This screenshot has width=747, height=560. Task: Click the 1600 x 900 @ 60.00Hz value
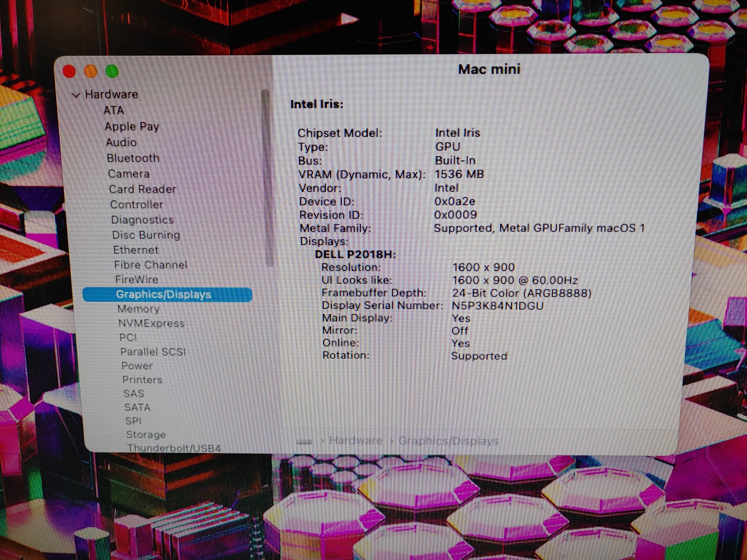[515, 281]
